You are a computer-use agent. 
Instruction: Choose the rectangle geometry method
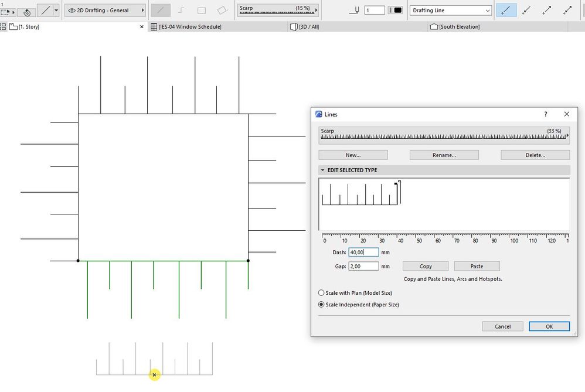(x=202, y=11)
